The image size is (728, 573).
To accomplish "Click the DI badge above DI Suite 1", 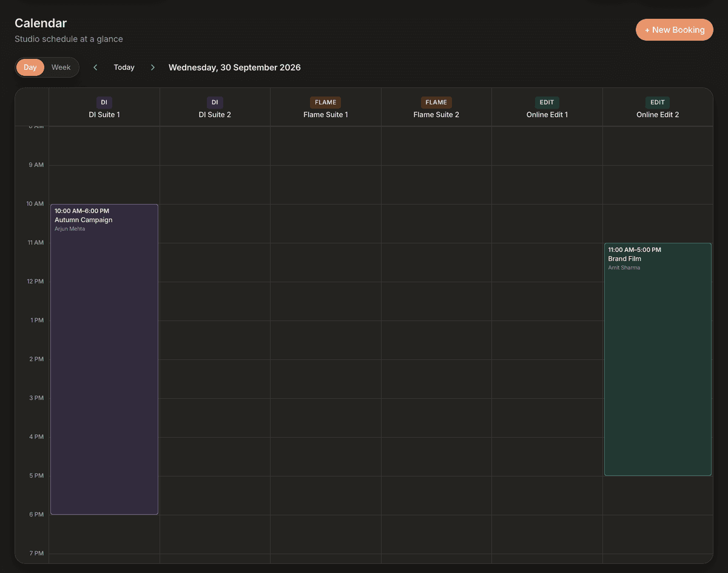I will (104, 103).
